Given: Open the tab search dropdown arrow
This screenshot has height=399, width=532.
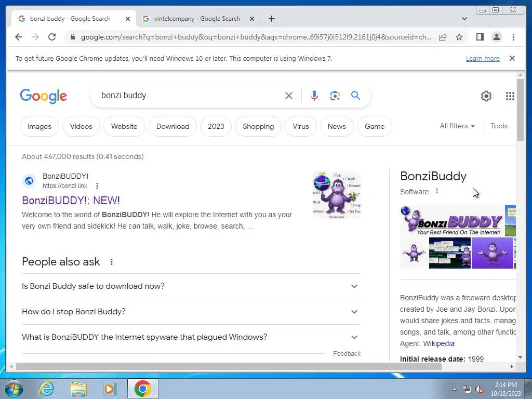Looking at the screenshot, I should coord(464,19).
